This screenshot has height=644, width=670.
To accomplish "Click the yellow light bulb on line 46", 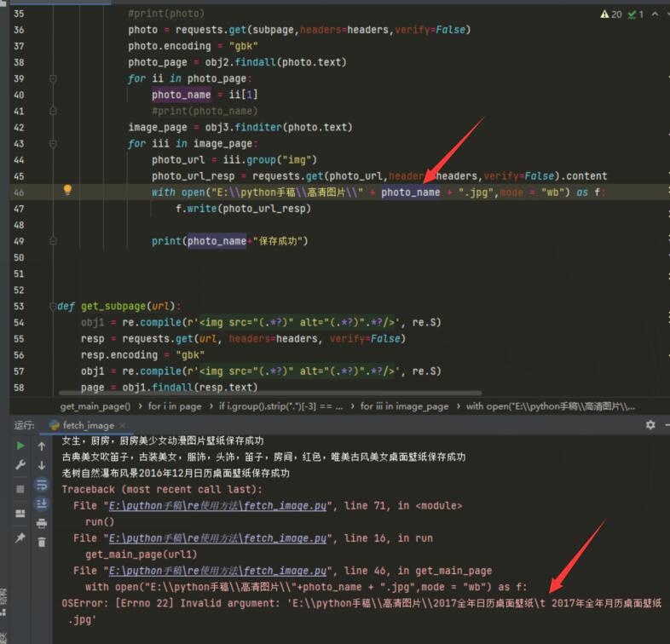I will pyautogui.click(x=68, y=191).
